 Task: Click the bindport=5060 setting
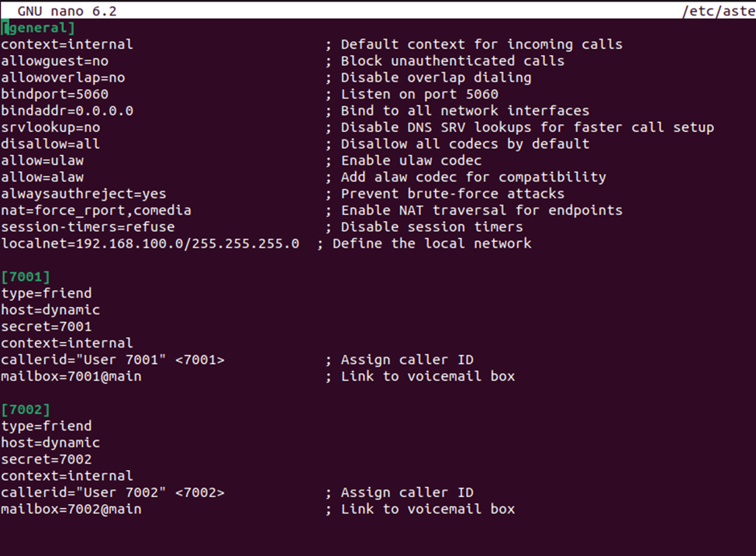pyautogui.click(x=54, y=94)
